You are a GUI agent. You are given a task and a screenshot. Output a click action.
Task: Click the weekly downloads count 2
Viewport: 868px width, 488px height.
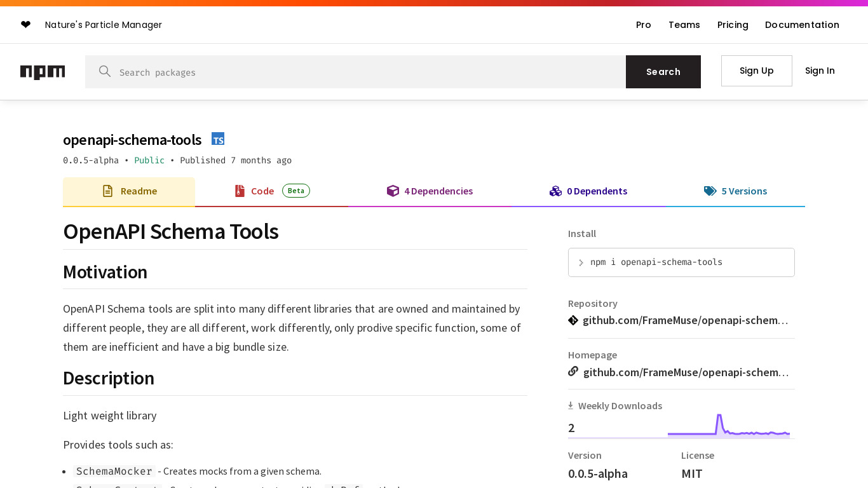571,428
